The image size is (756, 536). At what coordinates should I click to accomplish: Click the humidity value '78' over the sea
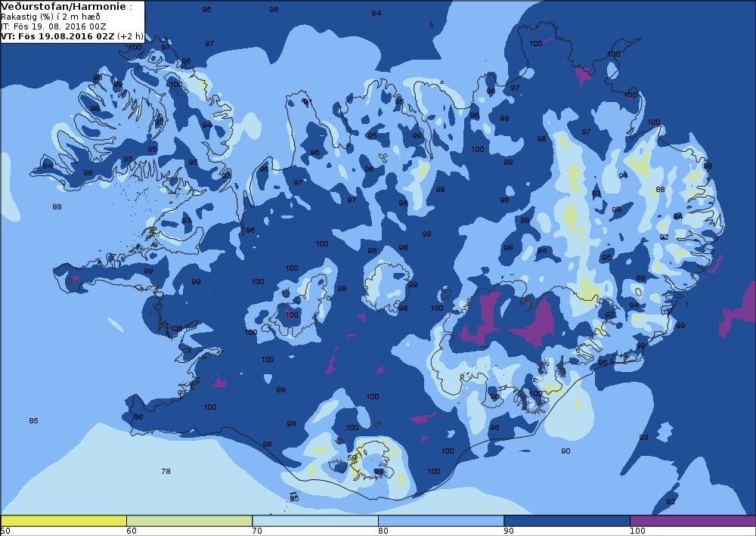(166, 472)
